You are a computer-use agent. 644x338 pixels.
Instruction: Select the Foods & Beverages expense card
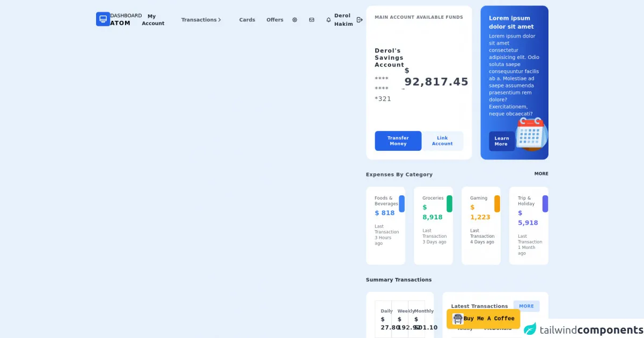[385, 225]
